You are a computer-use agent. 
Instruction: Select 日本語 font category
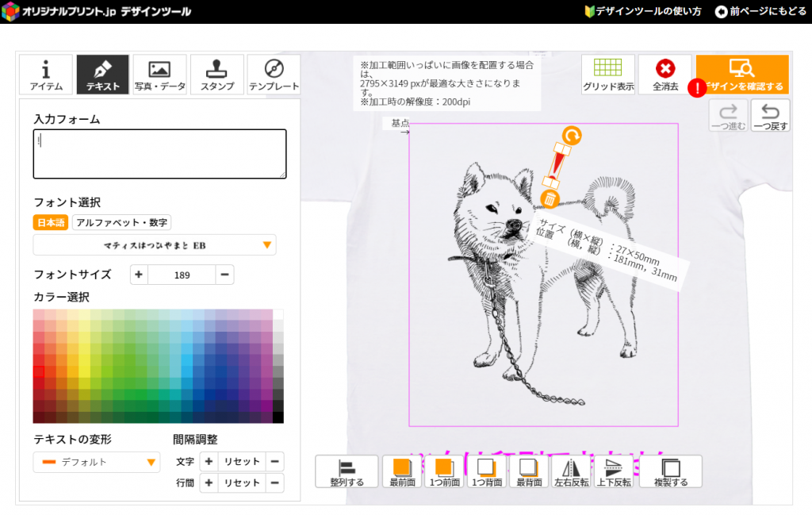tap(50, 222)
